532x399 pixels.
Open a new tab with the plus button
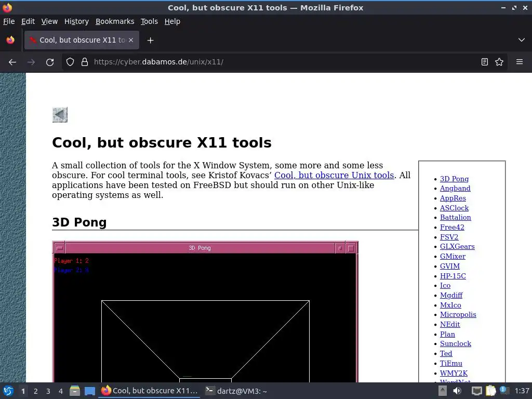pyautogui.click(x=150, y=41)
